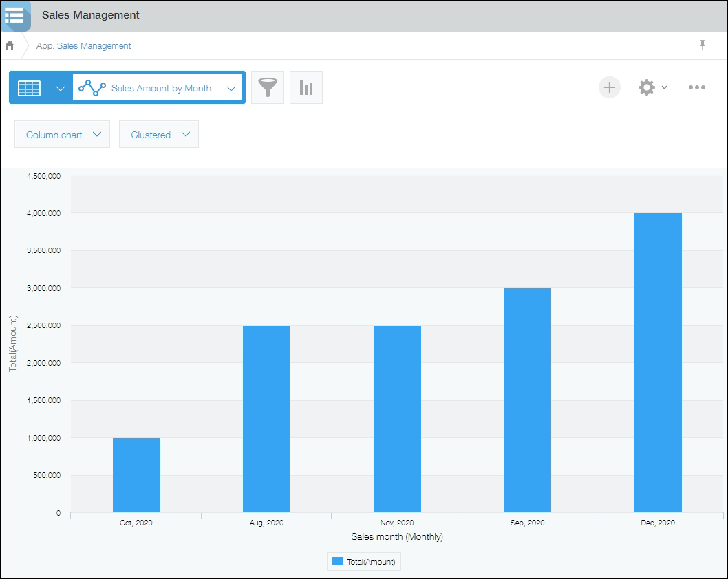Open the gear settings icon
The width and height of the screenshot is (728, 579).
(647, 87)
